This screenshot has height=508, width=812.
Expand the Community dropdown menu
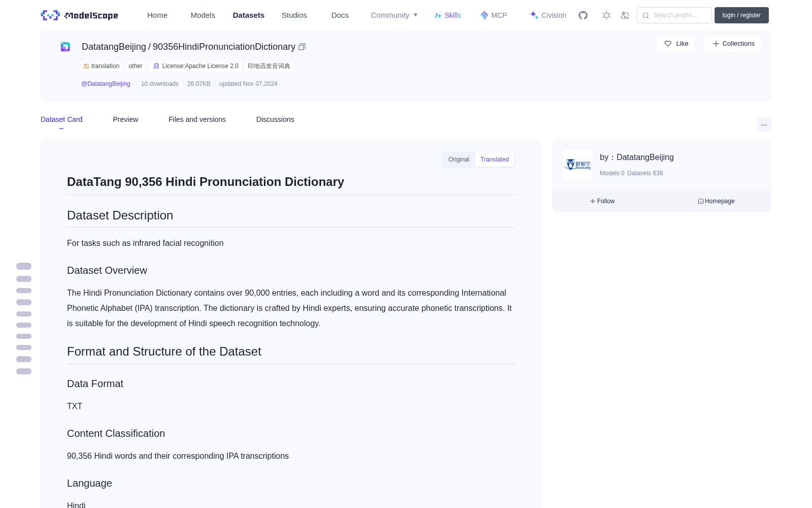(x=394, y=15)
